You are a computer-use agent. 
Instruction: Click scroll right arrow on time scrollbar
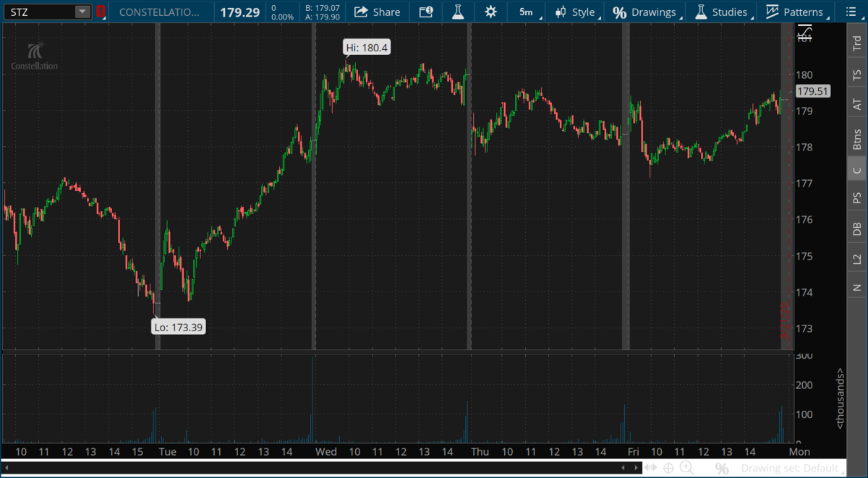pyautogui.click(x=637, y=469)
